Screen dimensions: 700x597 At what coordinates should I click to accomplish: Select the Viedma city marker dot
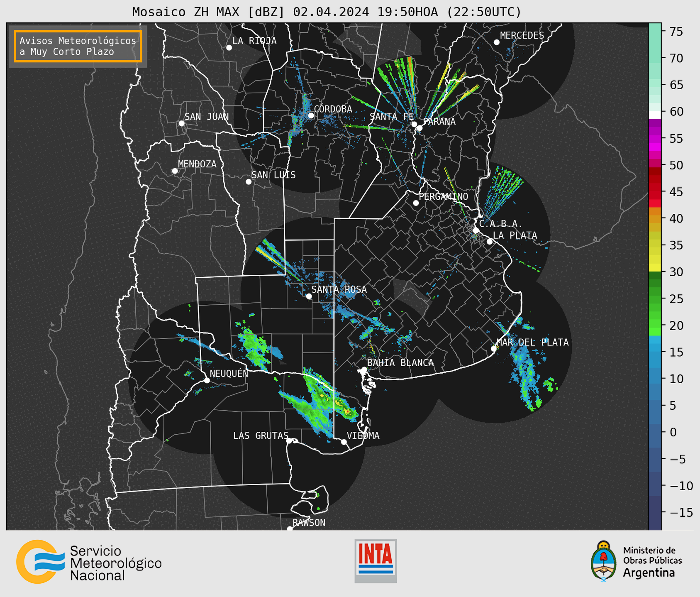[x=344, y=442]
